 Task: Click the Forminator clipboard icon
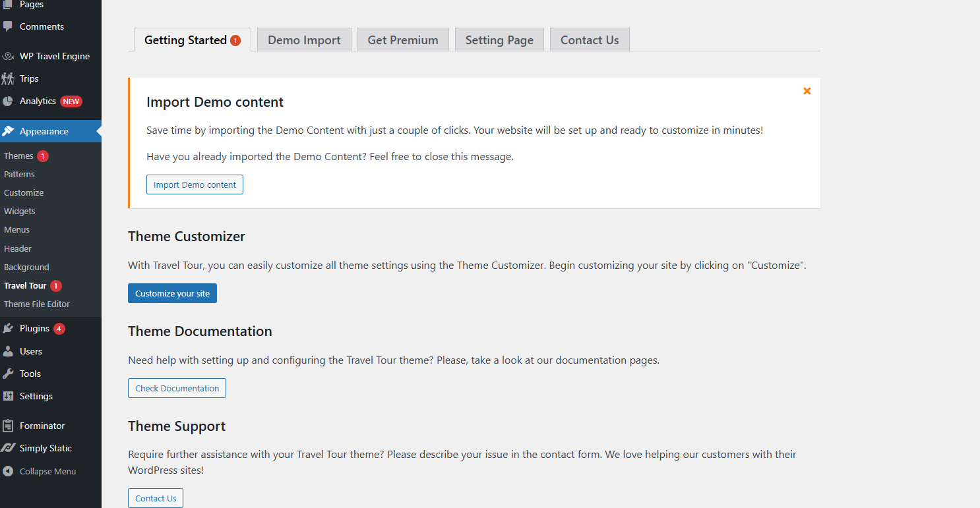[x=8, y=426]
